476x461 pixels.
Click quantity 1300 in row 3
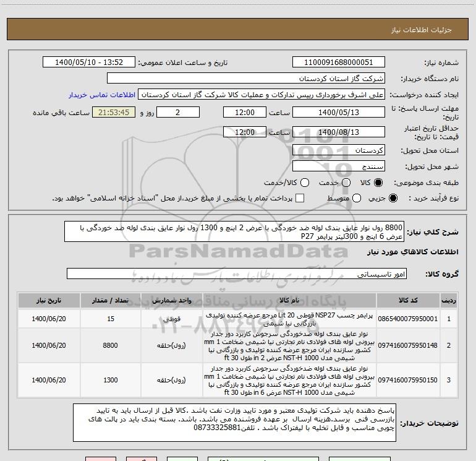tap(111, 380)
